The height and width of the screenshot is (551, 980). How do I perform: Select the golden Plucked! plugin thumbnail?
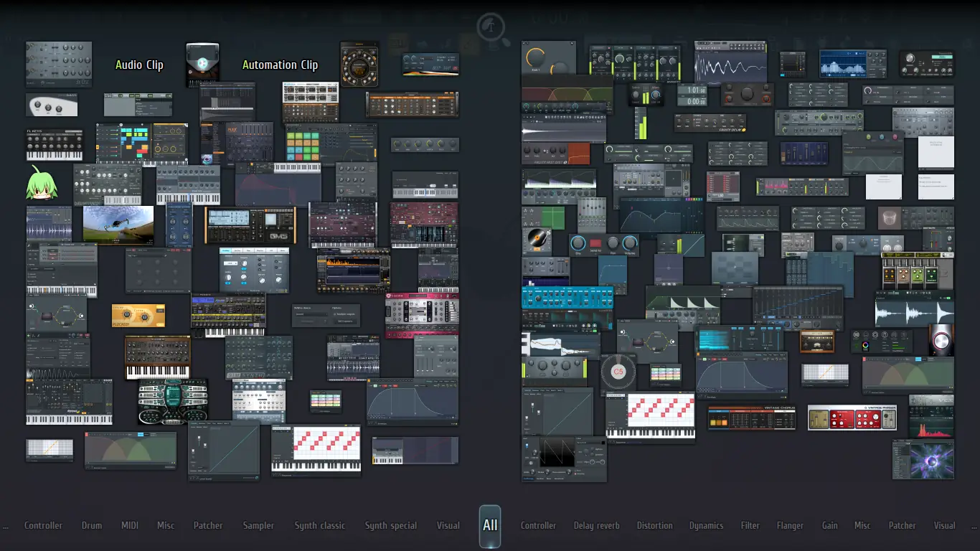pos(138,315)
